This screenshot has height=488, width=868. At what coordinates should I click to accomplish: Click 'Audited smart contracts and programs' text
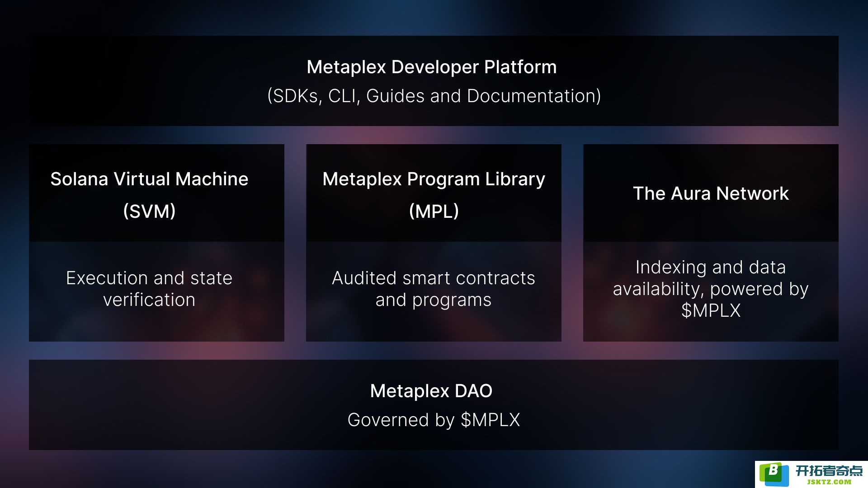434,289
